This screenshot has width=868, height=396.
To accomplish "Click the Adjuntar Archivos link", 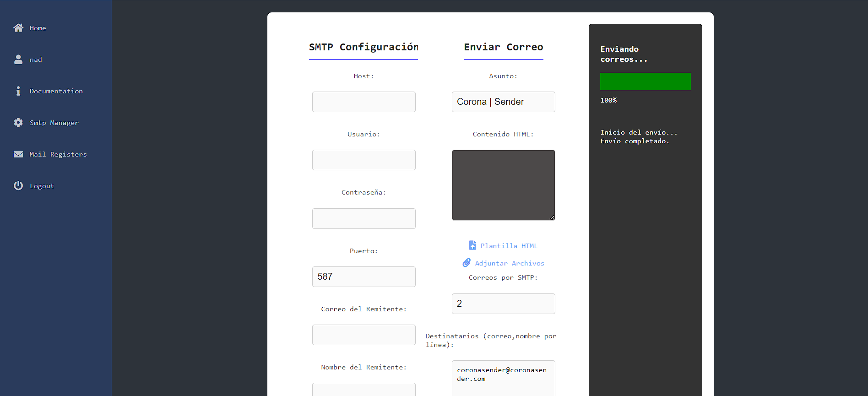I will 510,263.
